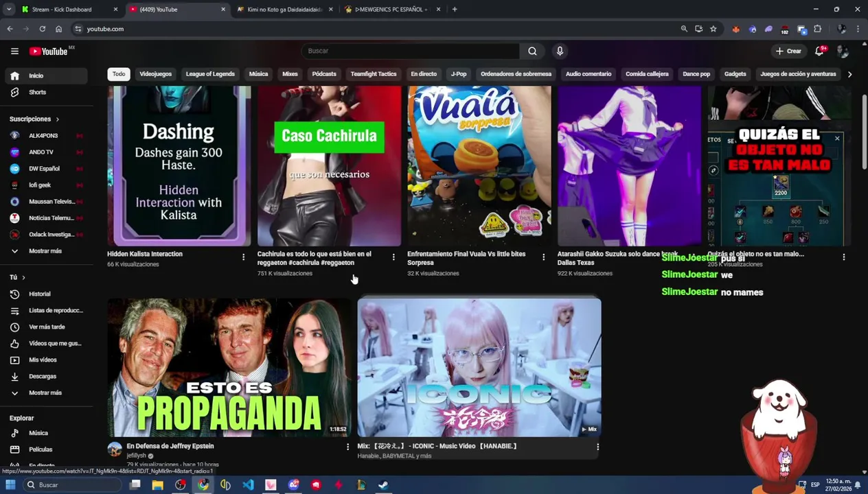
Task: Open Steam from taskbar
Action: pyautogui.click(x=383, y=485)
